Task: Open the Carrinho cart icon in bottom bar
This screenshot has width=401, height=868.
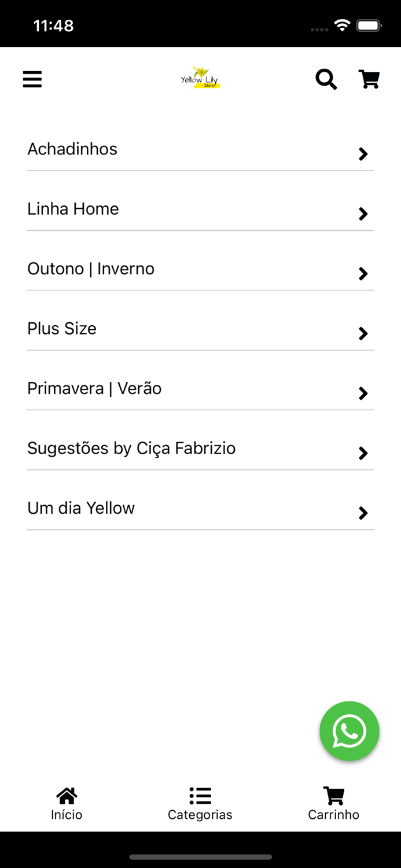Action: click(x=333, y=795)
